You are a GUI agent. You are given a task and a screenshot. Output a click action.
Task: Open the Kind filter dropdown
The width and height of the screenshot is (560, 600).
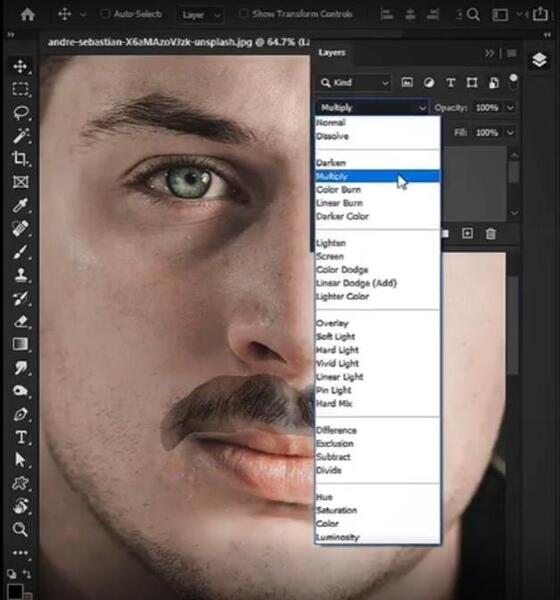pyautogui.click(x=355, y=82)
